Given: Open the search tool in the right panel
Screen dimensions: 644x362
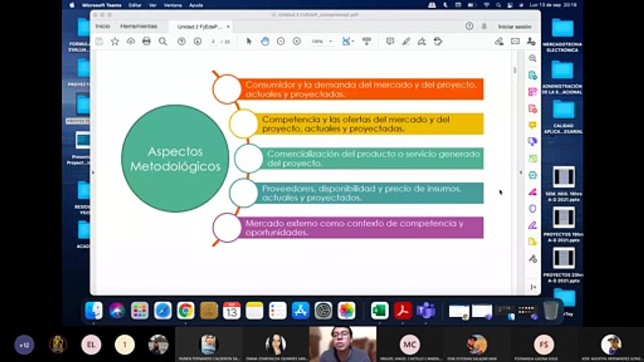Looking at the screenshot, I should (532, 58).
